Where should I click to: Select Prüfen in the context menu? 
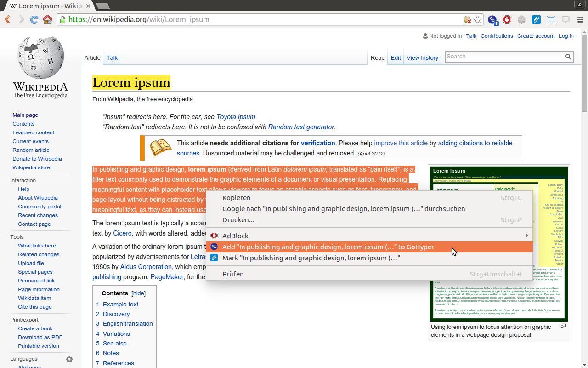pyautogui.click(x=369, y=274)
